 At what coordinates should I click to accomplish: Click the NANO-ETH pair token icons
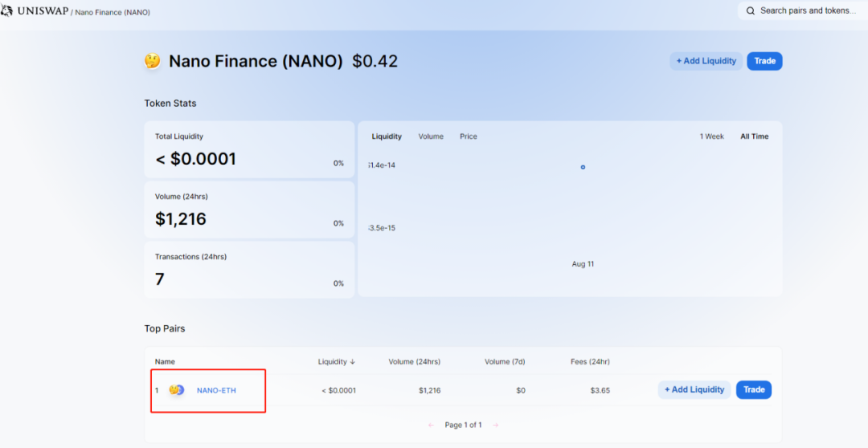[x=177, y=390]
